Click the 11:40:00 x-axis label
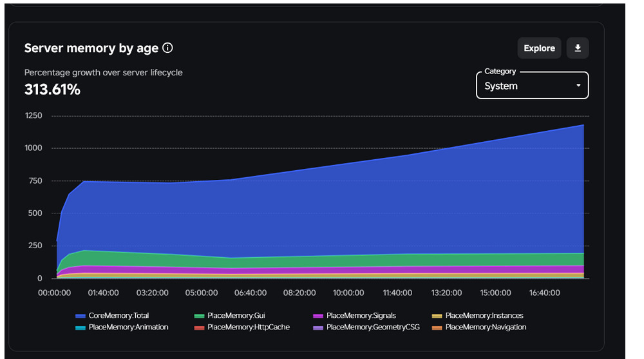Viewport: 644px width, 359px height. coord(397,293)
